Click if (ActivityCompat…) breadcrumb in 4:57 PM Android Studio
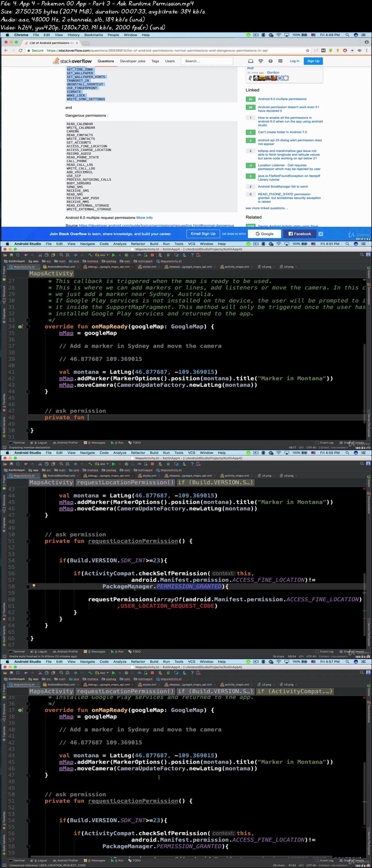The width and height of the screenshot is (372, 868). [x=295, y=691]
